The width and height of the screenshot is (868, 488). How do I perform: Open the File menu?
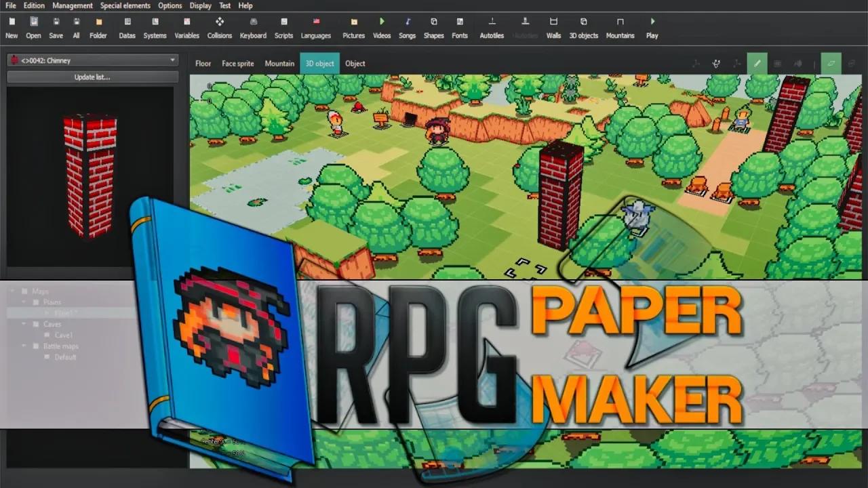10,5
